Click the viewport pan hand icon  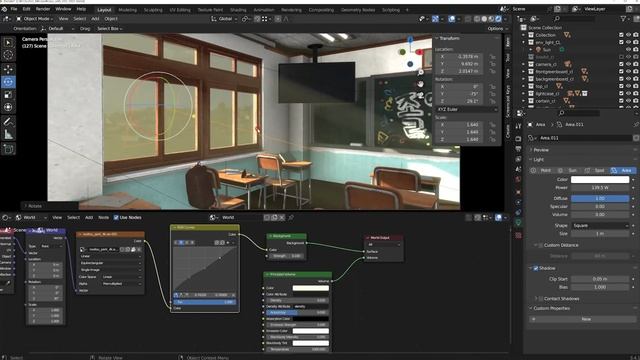pos(420,84)
